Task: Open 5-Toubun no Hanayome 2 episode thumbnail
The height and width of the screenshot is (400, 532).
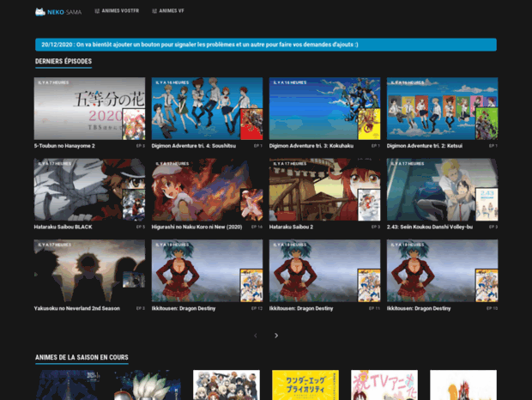Action: tap(89, 109)
